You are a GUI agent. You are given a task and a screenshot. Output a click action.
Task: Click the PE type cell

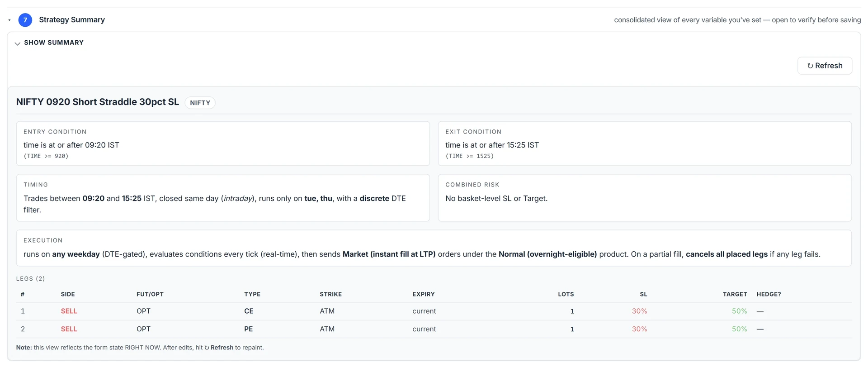tap(249, 329)
